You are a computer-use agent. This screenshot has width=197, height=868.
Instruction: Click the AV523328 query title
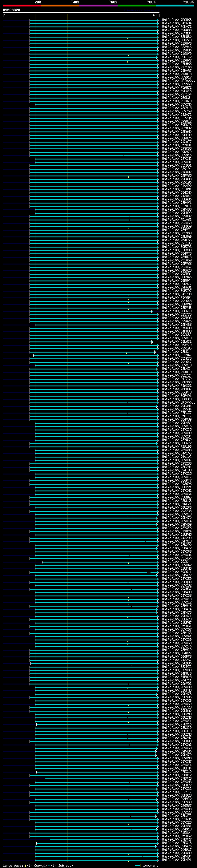pyautogui.click(x=11, y=10)
